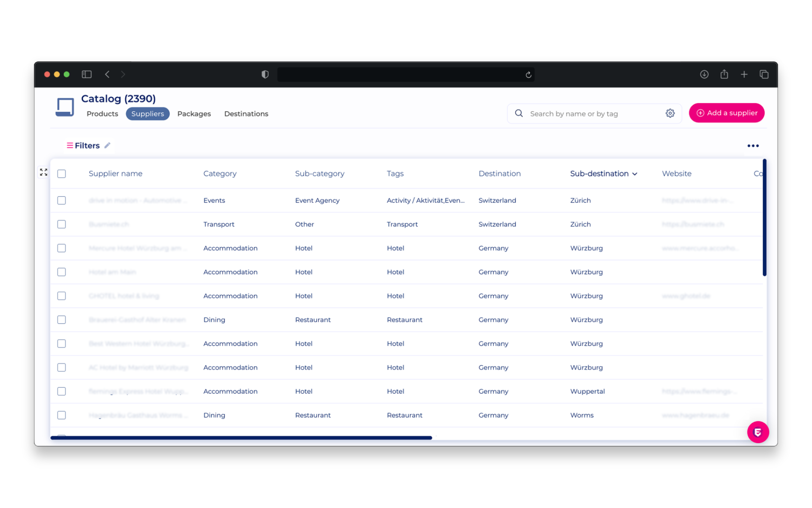Open the Filters list icon

[70, 145]
